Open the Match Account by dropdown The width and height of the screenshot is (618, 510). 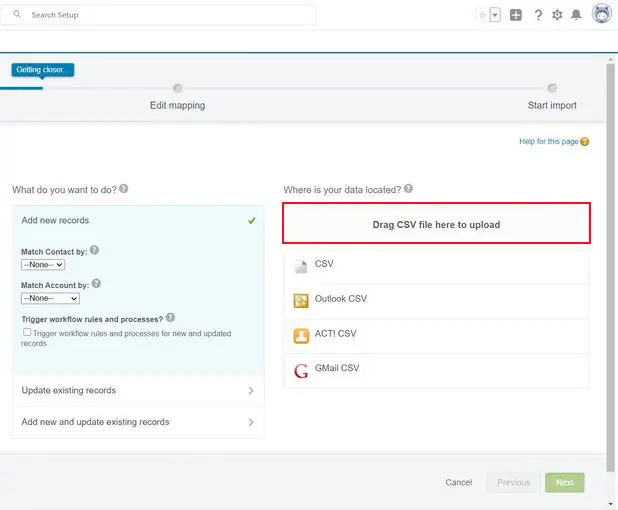(x=50, y=298)
